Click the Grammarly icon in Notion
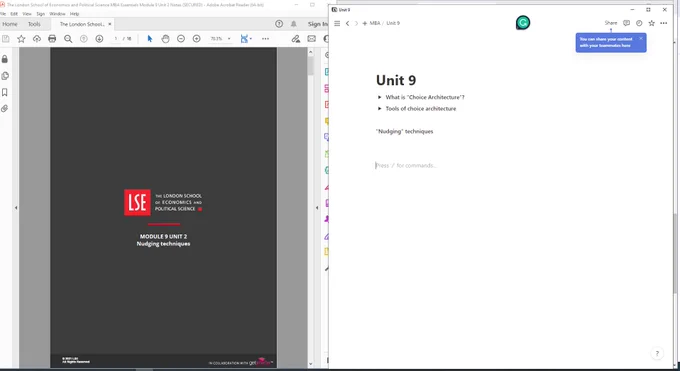This screenshot has width=680, height=371. pyautogui.click(x=523, y=23)
